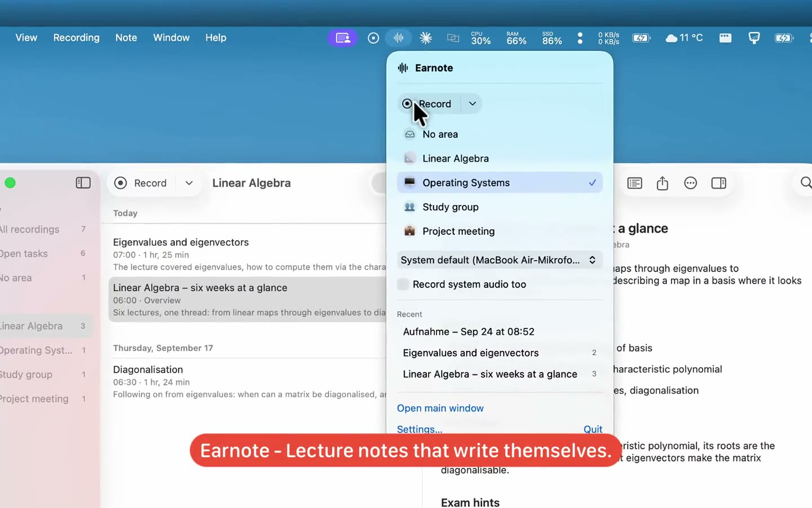Expand chevron beside main window Record
The height and width of the screenshot is (508, 812).
pyautogui.click(x=189, y=183)
